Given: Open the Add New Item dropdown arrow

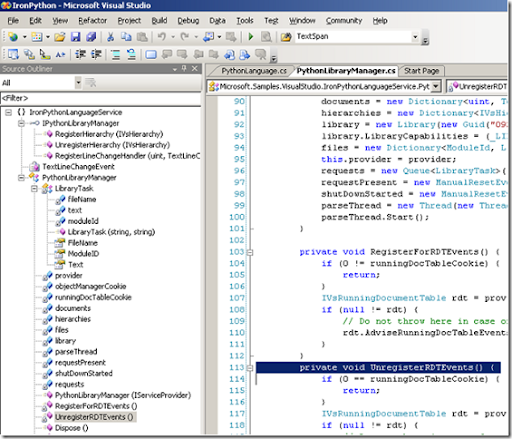Looking at the screenshot, I should point(48,37).
